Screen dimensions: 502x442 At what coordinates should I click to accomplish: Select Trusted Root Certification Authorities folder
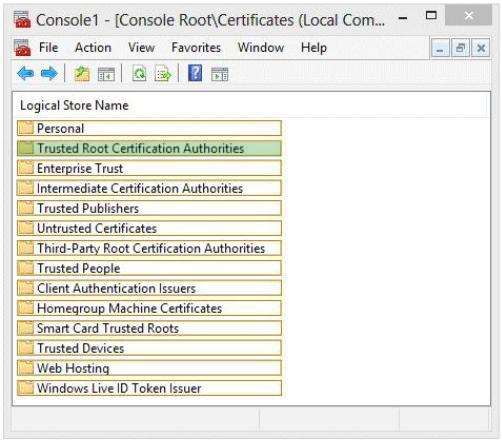pos(149,148)
